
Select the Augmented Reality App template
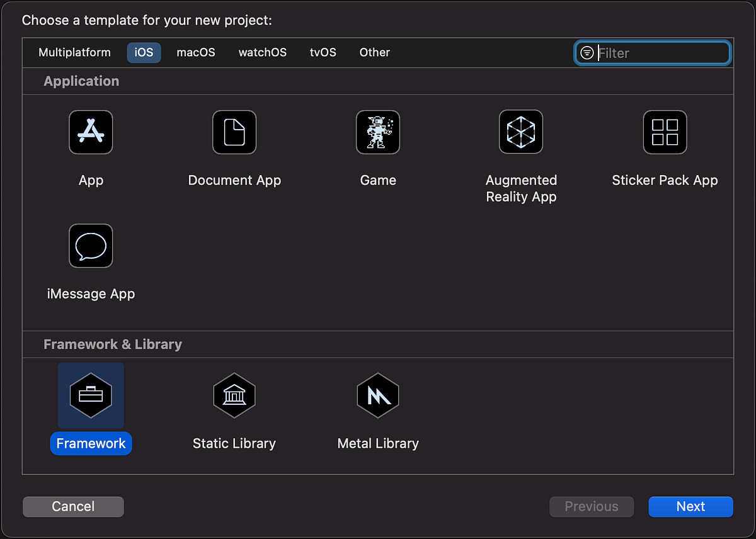[x=521, y=132]
